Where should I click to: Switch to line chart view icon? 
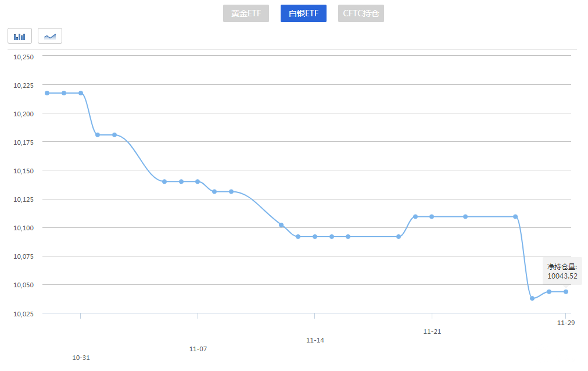click(50, 36)
